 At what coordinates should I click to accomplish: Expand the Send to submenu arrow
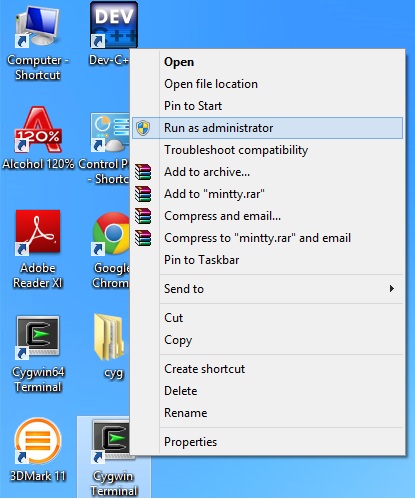click(x=392, y=289)
